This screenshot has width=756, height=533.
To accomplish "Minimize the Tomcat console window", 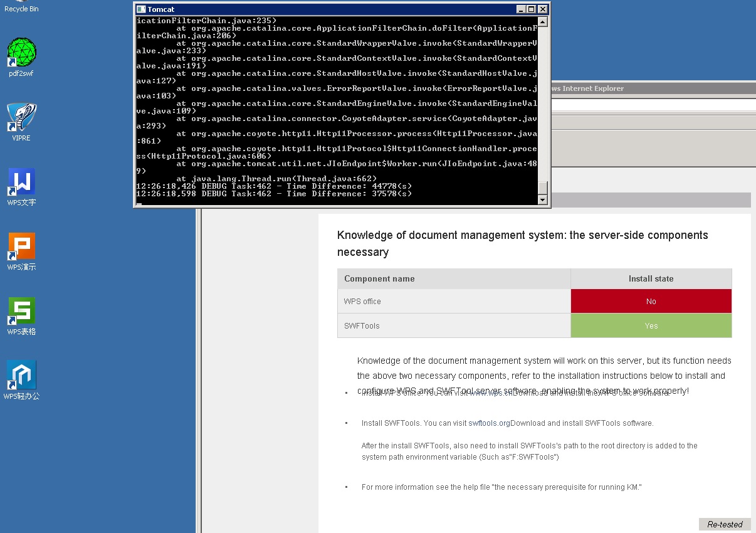I will pos(520,9).
